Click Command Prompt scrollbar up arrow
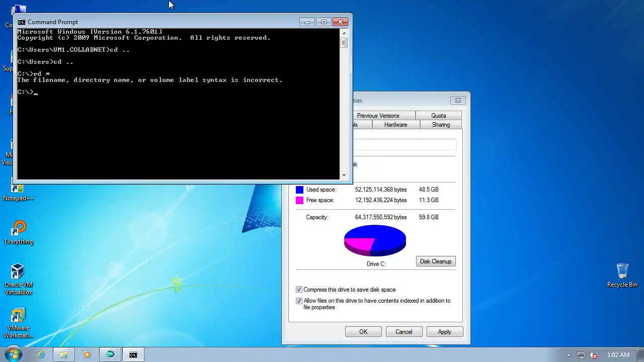644x362 pixels. [x=344, y=33]
